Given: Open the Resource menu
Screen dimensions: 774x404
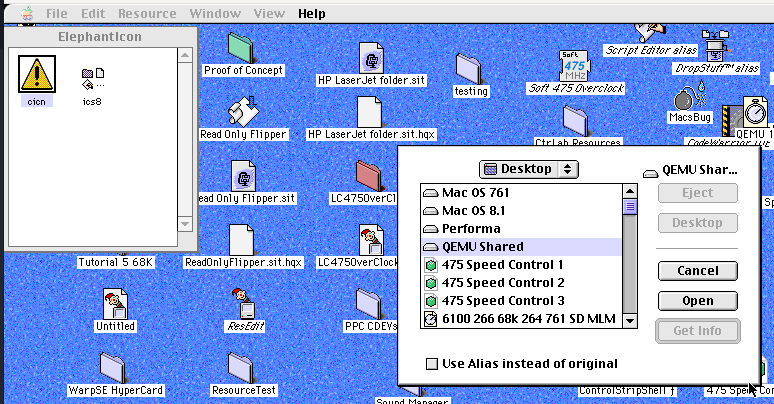Looking at the screenshot, I should tap(147, 14).
